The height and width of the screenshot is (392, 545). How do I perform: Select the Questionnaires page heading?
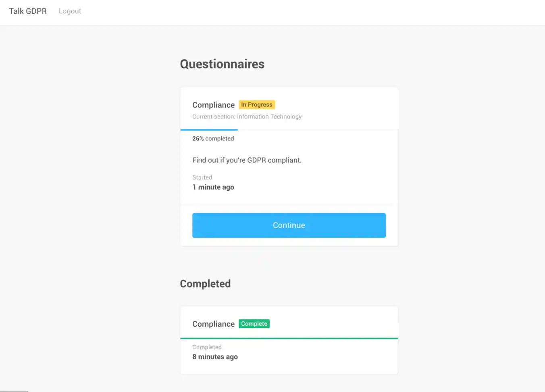point(222,64)
